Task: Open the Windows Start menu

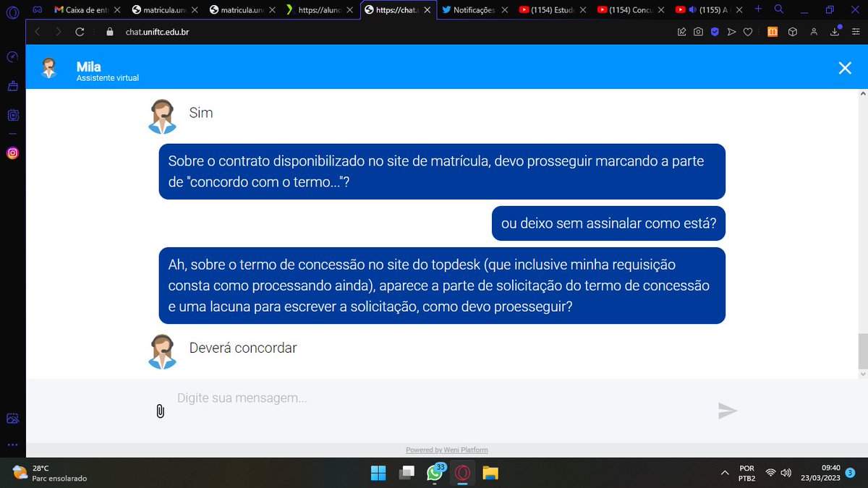Action: (x=378, y=473)
